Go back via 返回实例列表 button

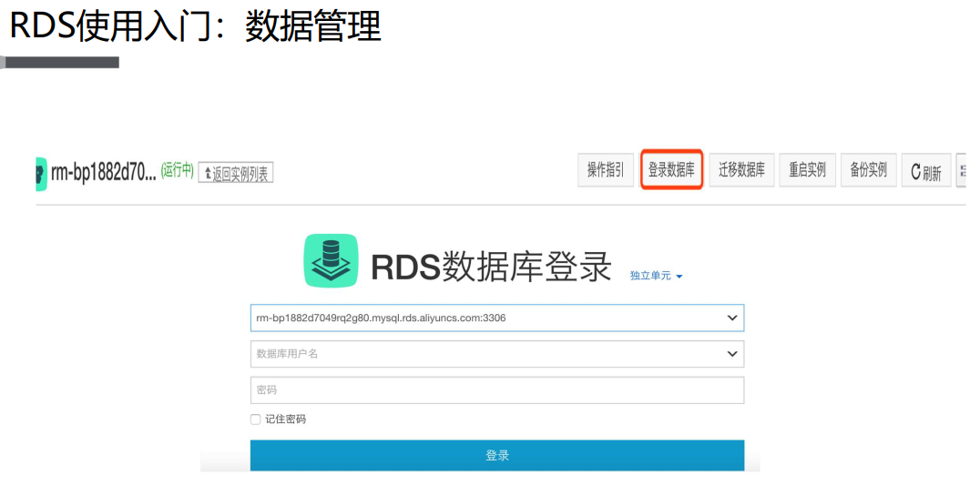[x=236, y=173]
